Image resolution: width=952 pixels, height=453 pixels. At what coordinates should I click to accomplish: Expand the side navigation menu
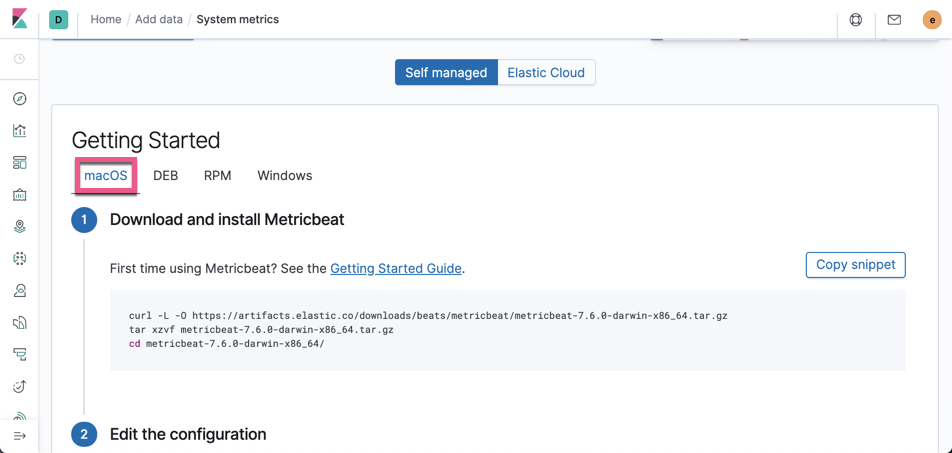19,436
